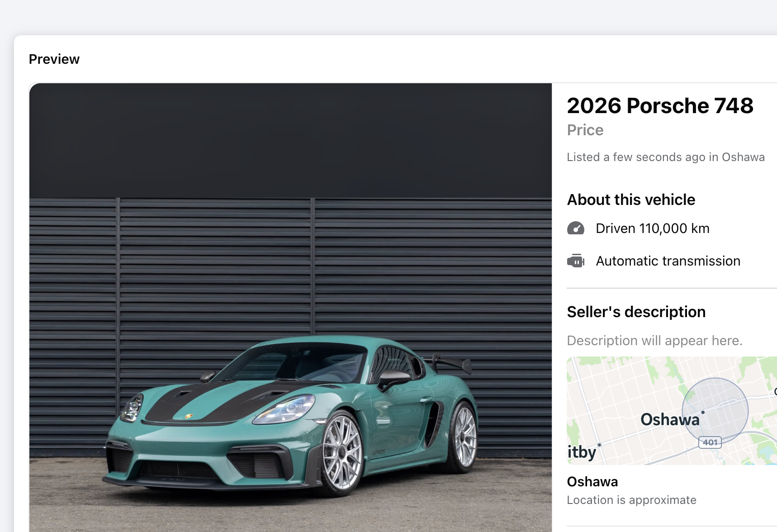Click the "Automatic transmission" detail
Image resolution: width=777 pixels, height=532 pixels.
[668, 261]
